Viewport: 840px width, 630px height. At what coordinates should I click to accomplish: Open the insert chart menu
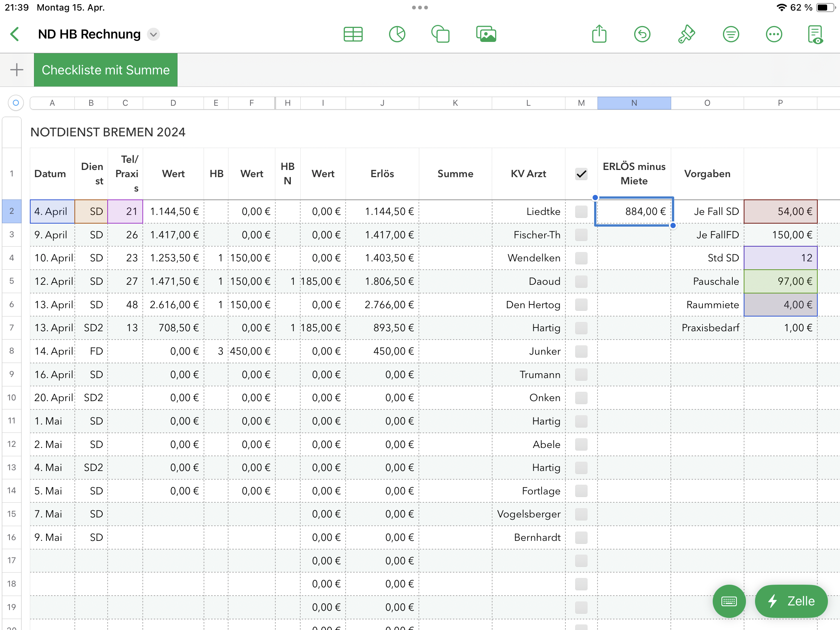click(397, 34)
